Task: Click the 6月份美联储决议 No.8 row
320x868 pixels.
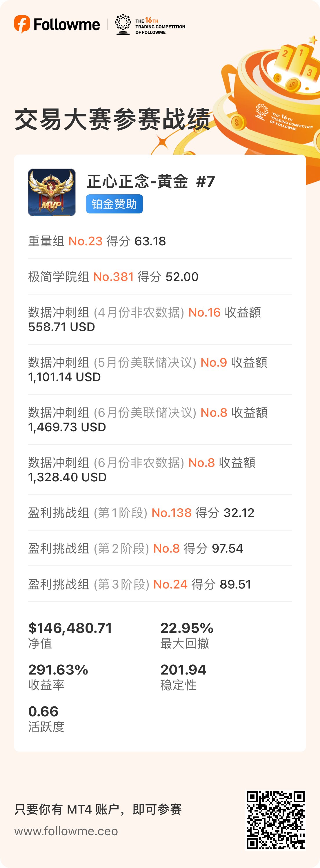Action: 160,419
